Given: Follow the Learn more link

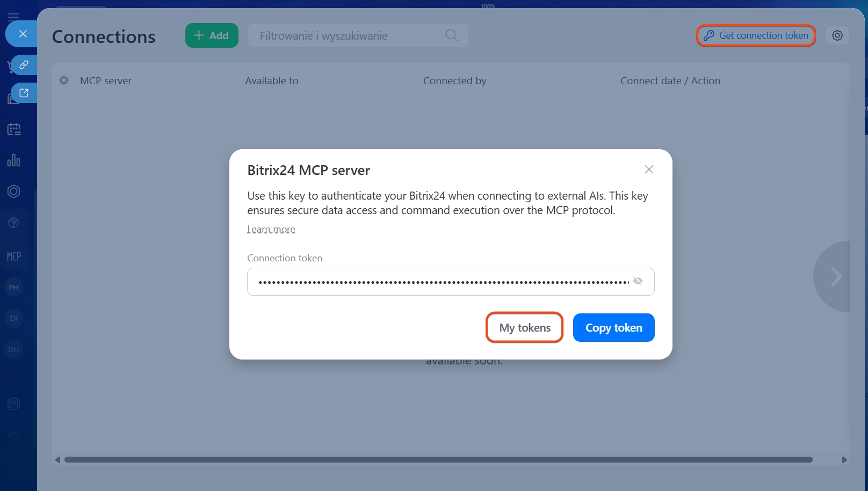Looking at the screenshot, I should 271,230.
